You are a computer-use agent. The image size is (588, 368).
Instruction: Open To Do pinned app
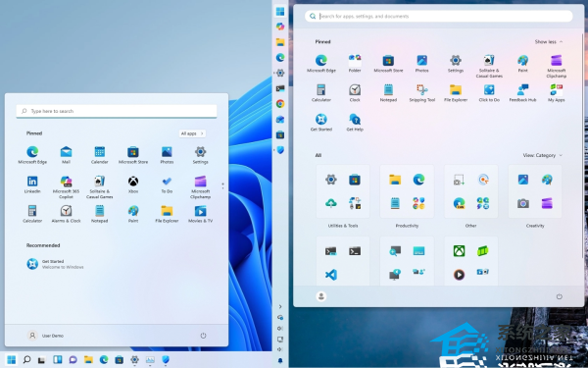[x=167, y=184]
